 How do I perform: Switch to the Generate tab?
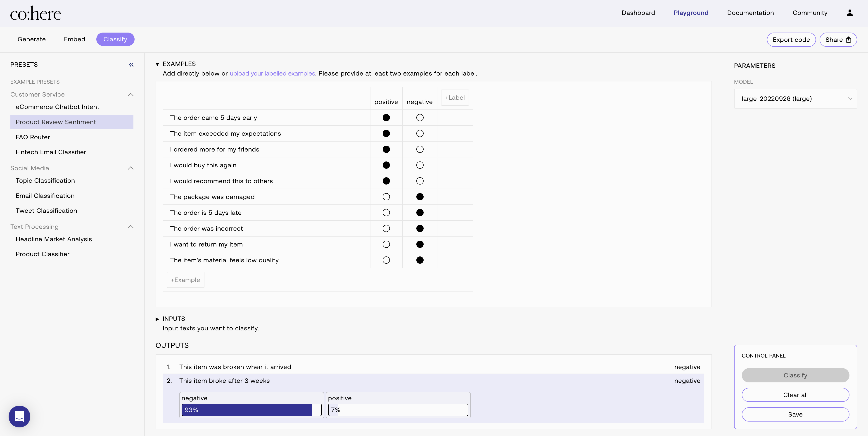pos(31,39)
